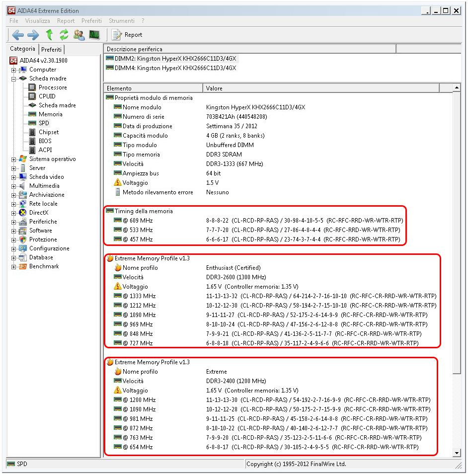
Task: Click the SPD memory icon in tree
Action: click(32, 123)
